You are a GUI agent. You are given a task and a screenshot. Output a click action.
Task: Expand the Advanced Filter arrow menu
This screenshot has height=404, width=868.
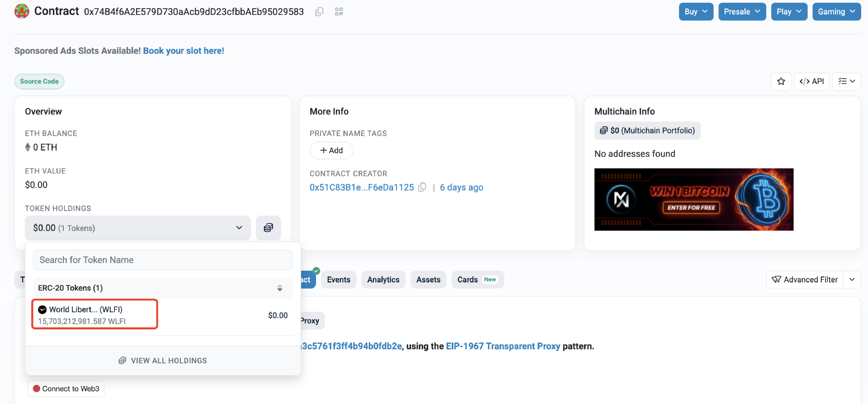pos(852,280)
